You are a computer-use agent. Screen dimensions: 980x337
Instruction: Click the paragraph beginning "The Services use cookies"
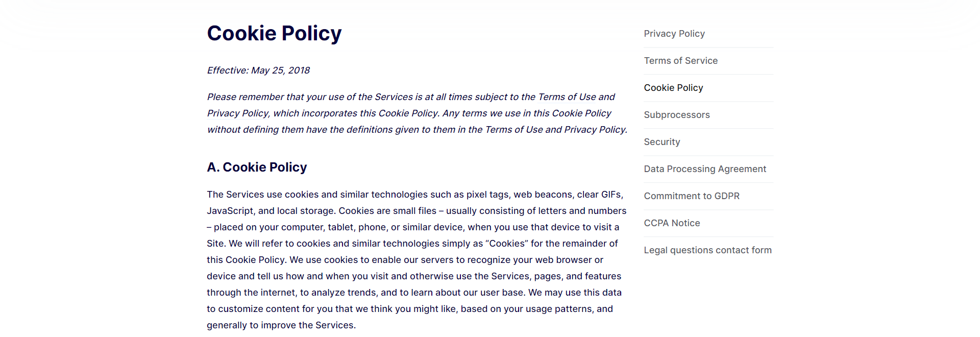(x=416, y=260)
